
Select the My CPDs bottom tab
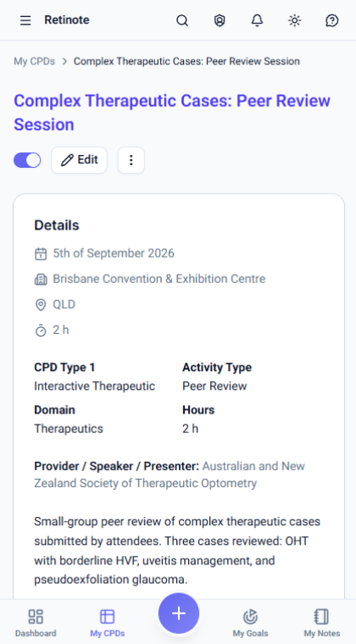click(x=107, y=622)
